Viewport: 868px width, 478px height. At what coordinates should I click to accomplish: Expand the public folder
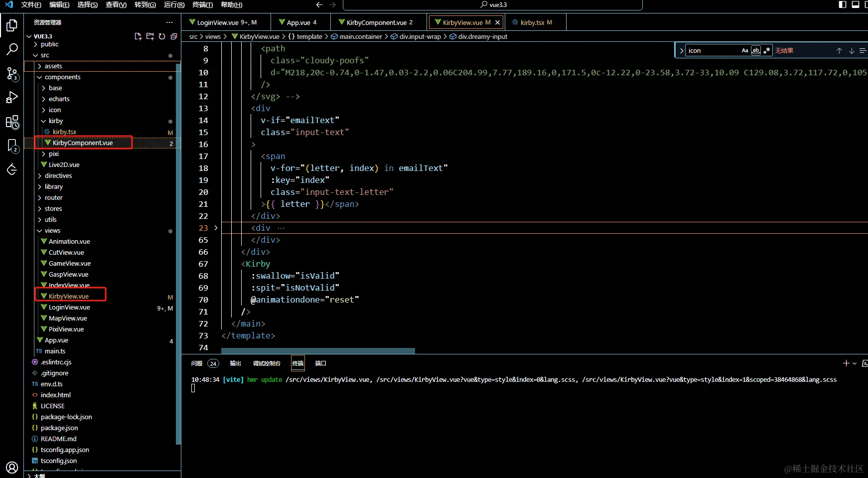[35, 44]
